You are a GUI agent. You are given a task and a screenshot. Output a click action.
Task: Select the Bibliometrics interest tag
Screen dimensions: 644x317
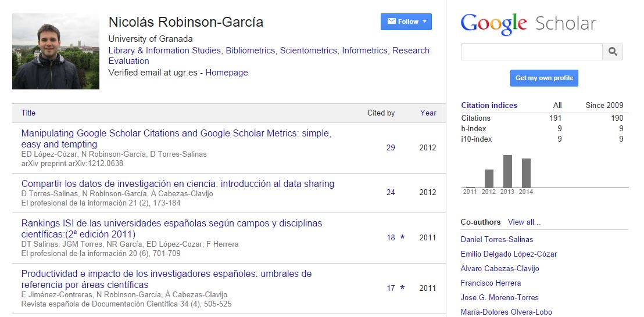click(x=250, y=51)
